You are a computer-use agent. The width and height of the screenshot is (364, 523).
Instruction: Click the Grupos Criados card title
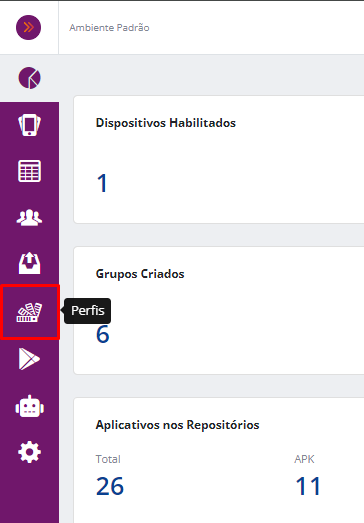point(140,274)
